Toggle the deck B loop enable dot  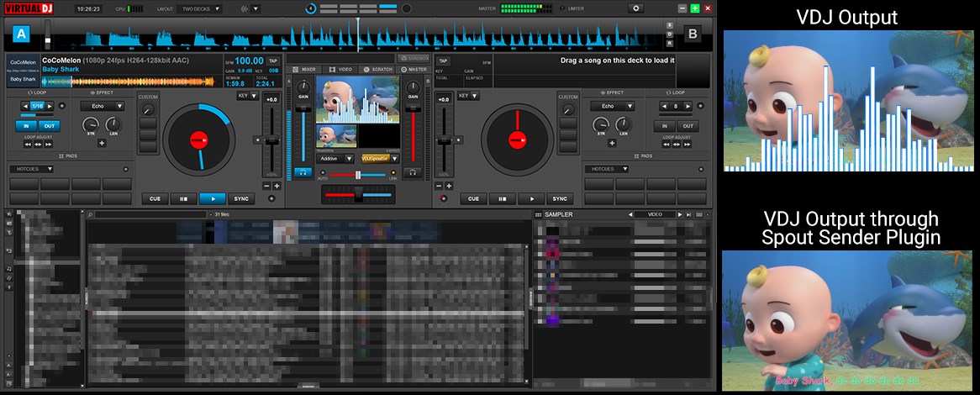point(701,106)
